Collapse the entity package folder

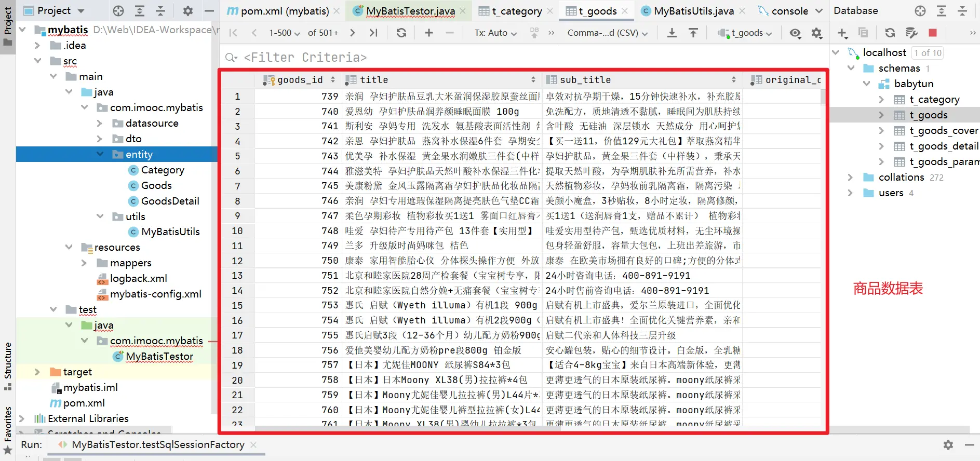[x=100, y=154]
